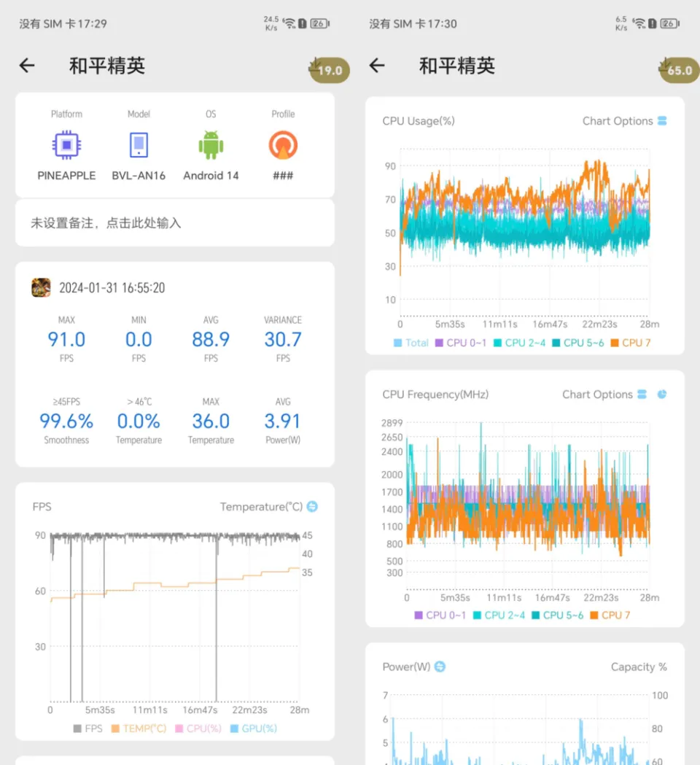Image resolution: width=700 pixels, height=765 pixels.
Task: Open Chart Options for CPU Usage chart
Action: 624,121
